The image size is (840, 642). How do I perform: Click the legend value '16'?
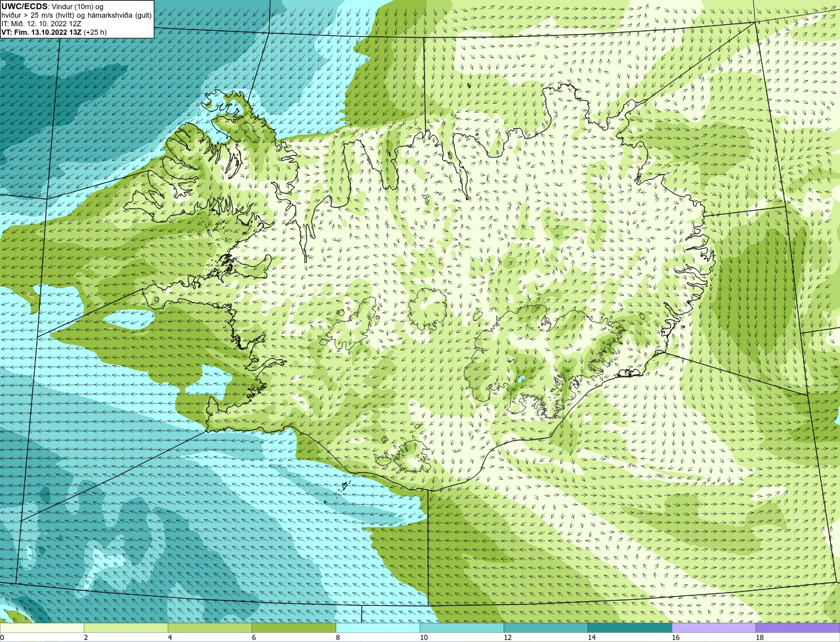coord(676,637)
